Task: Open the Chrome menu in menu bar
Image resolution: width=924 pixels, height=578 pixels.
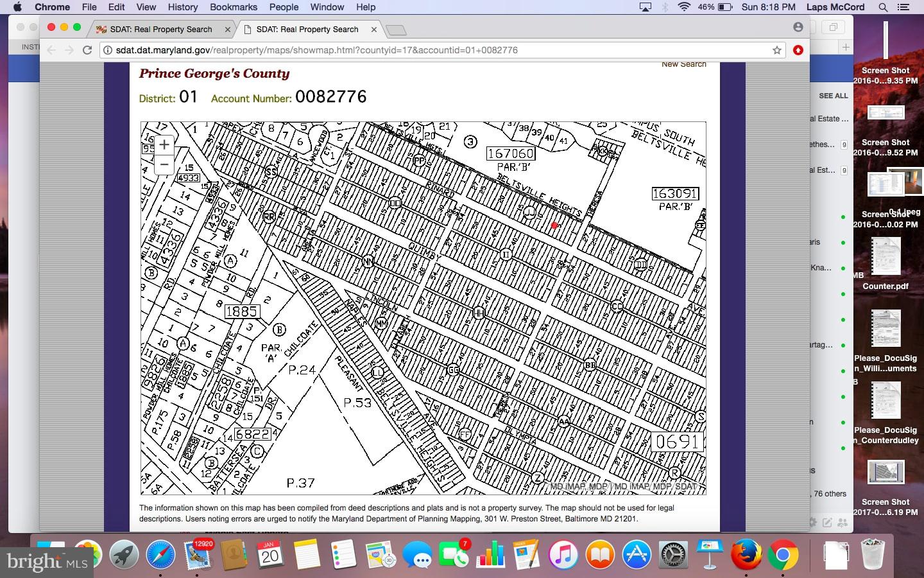Action: click(x=52, y=7)
